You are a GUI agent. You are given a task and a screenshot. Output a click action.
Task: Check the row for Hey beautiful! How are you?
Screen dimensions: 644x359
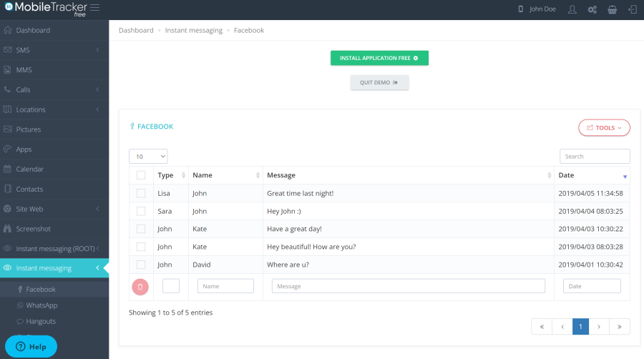pyautogui.click(x=141, y=247)
